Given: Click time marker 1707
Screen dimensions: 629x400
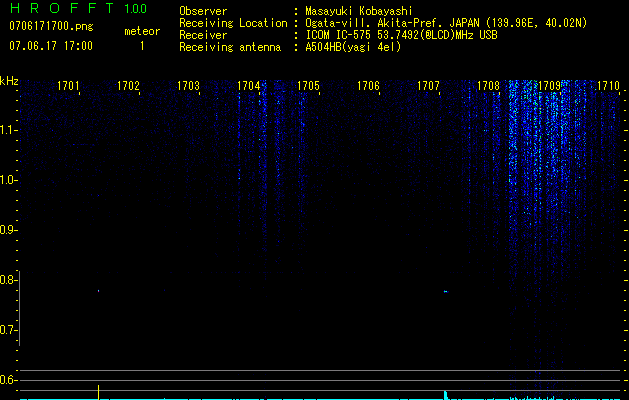Looking at the screenshot, I should [x=428, y=86].
